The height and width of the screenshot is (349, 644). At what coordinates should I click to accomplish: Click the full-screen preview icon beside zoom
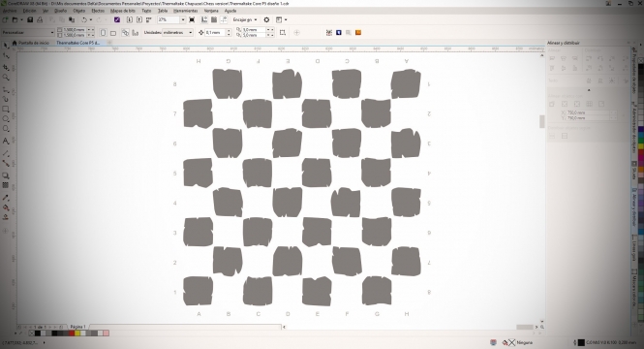pos(192,19)
